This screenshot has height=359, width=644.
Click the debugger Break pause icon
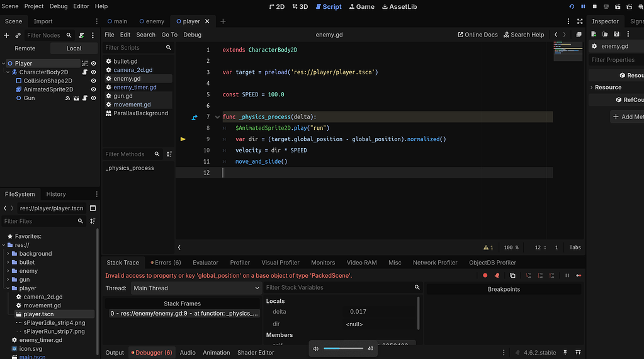(567, 276)
